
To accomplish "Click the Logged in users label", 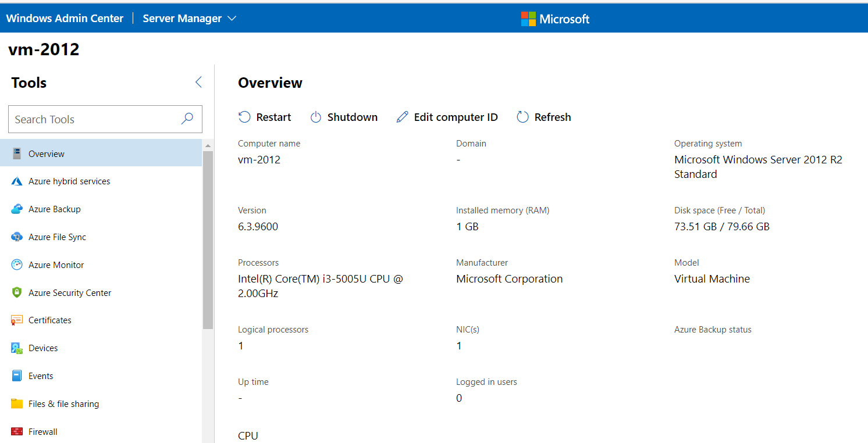I will pos(486,382).
